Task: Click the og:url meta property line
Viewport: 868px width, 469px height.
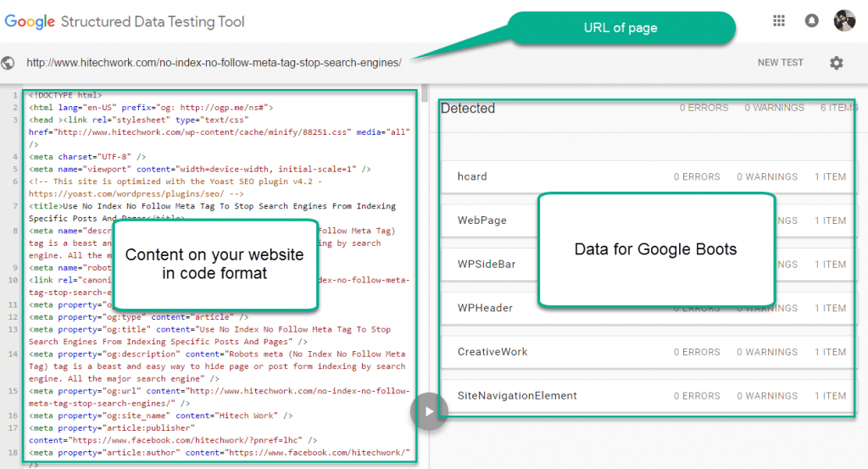Action: (x=220, y=397)
